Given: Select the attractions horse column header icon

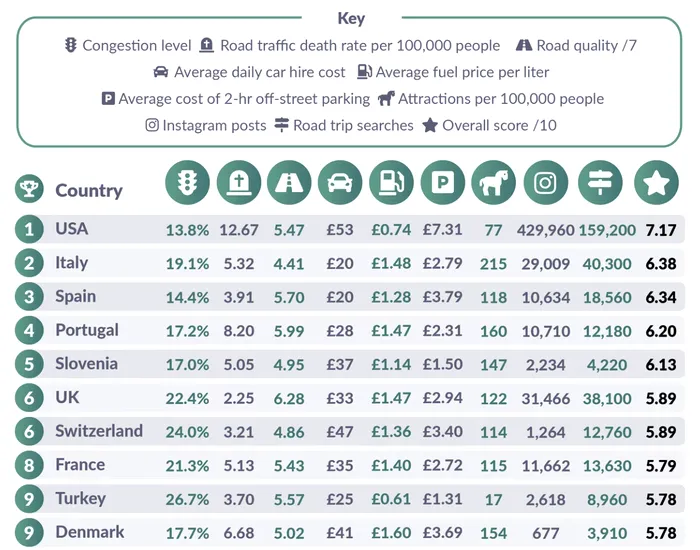Looking at the screenshot, I should tap(494, 184).
